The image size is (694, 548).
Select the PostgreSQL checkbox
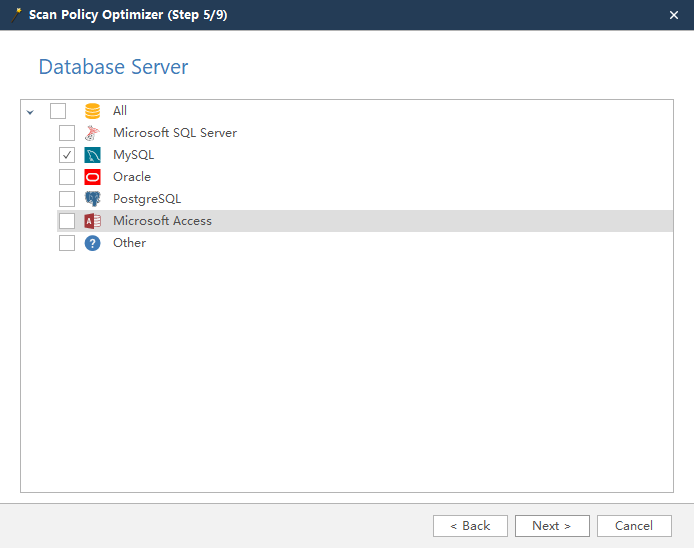coord(67,199)
